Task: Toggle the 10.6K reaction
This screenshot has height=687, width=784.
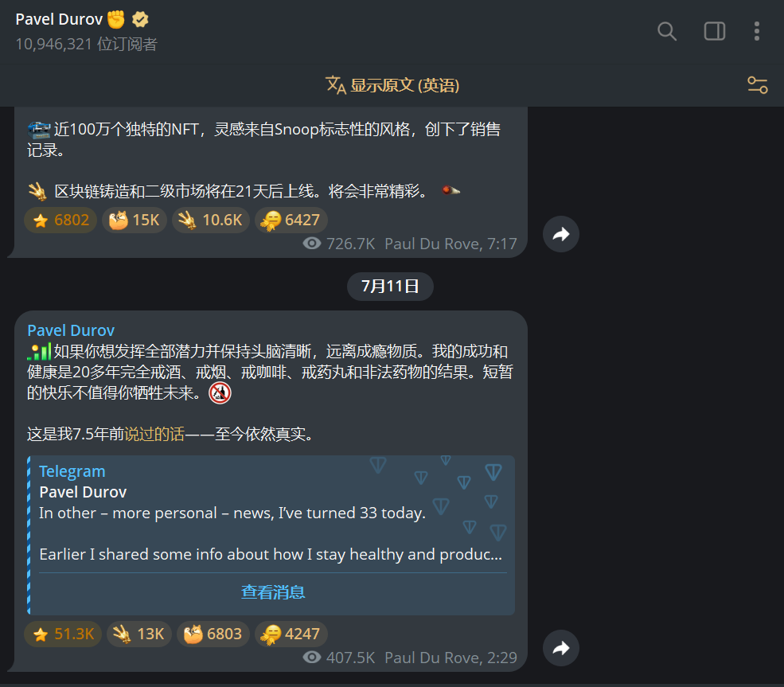Action: [210, 220]
